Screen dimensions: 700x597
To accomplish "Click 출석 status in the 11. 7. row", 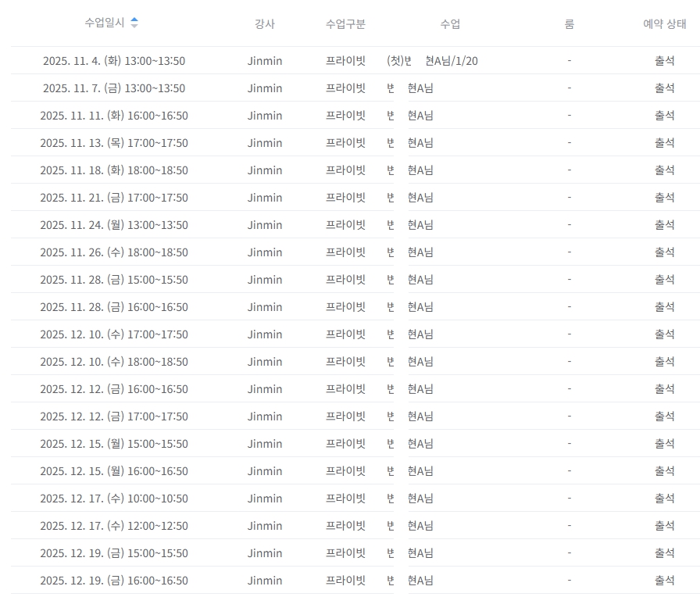I will click(664, 88).
